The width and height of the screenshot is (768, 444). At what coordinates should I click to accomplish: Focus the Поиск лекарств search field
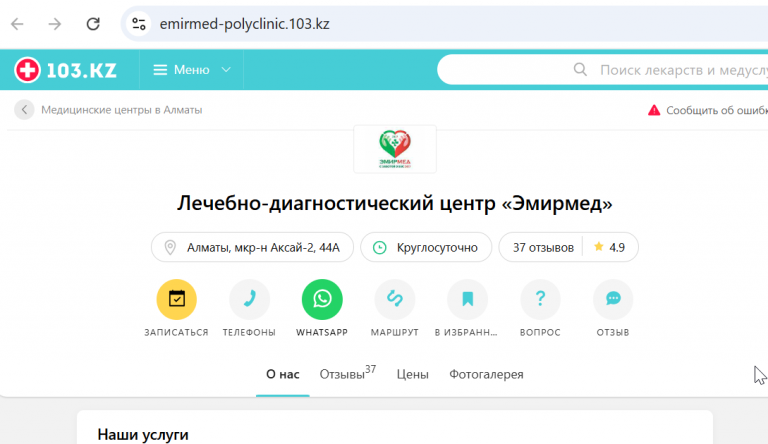[602, 70]
